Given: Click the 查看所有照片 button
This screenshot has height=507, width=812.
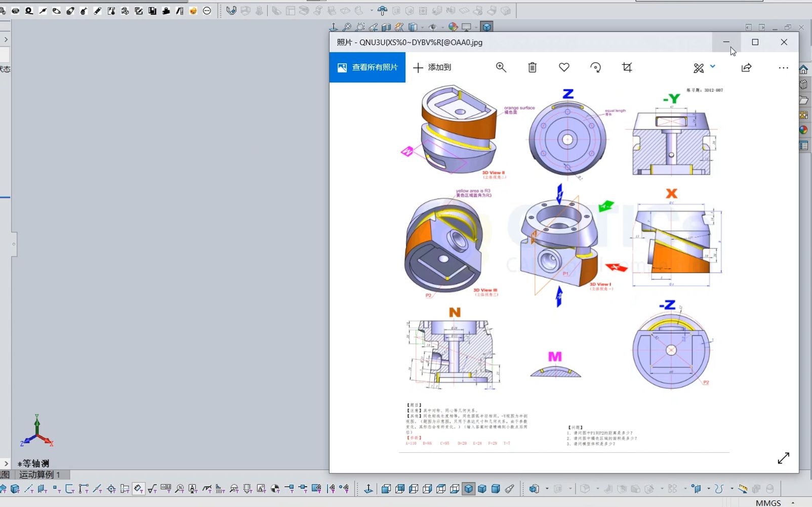Looking at the screenshot, I should 368,67.
